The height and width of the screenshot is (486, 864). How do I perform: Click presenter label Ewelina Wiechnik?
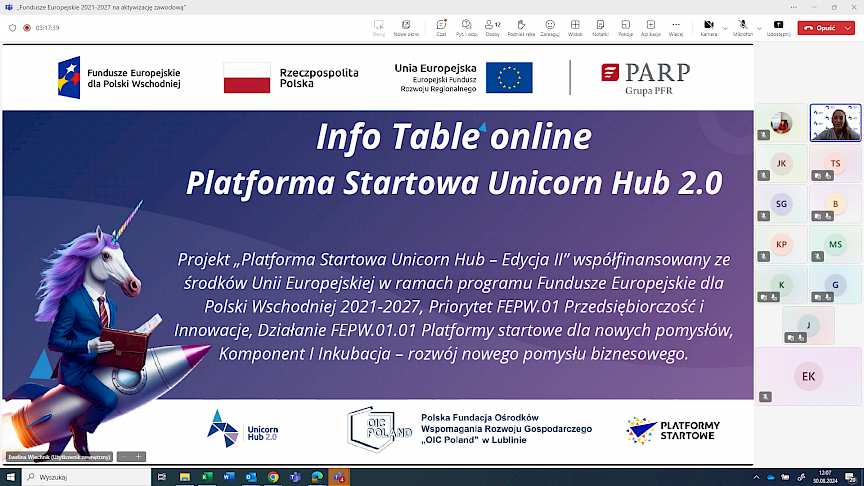pyautogui.click(x=59, y=457)
